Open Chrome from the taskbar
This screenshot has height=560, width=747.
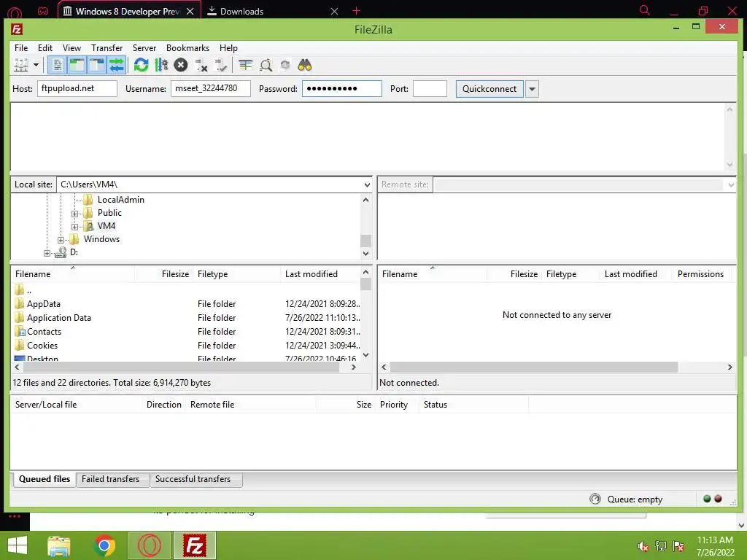pyautogui.click(x=104, y=545)
